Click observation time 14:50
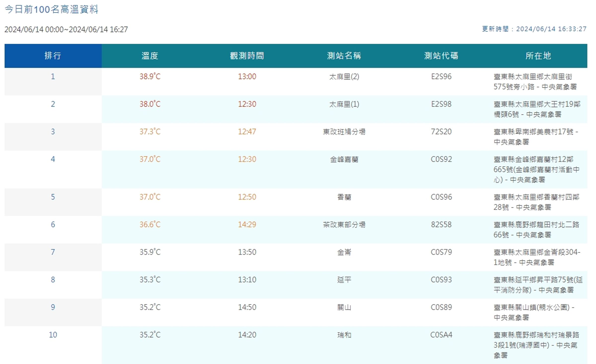 click(247, 307)
